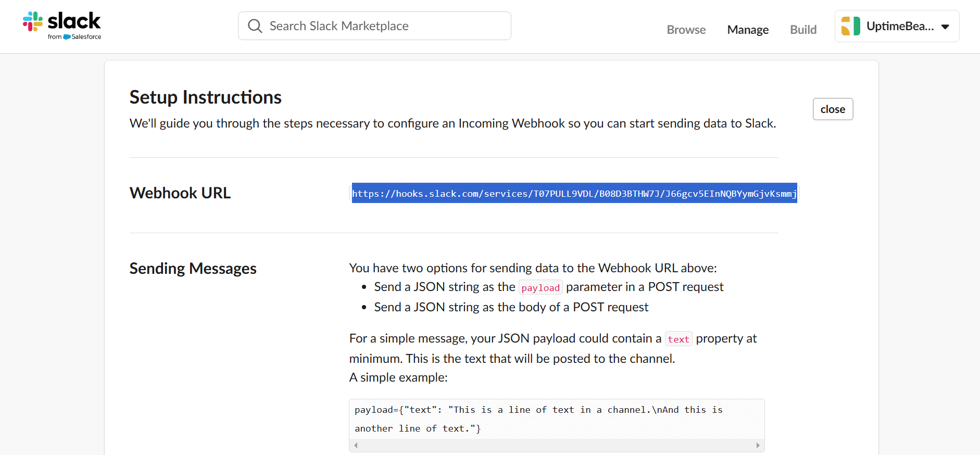980x455 pixels.
Task: Click the Sending Messages section label
Action: [x=193, y=268]
